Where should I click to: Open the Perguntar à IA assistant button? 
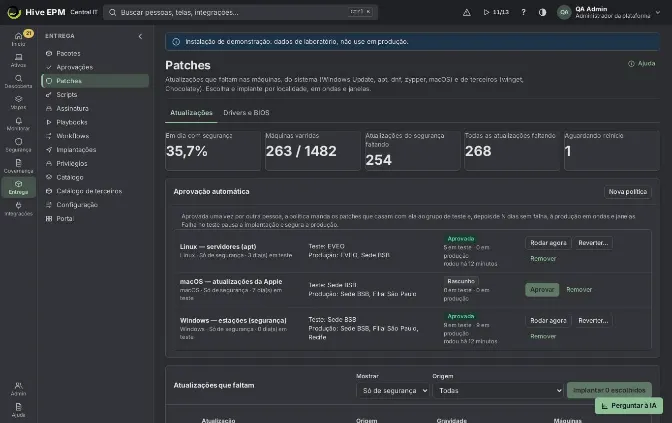click(629, 406)
